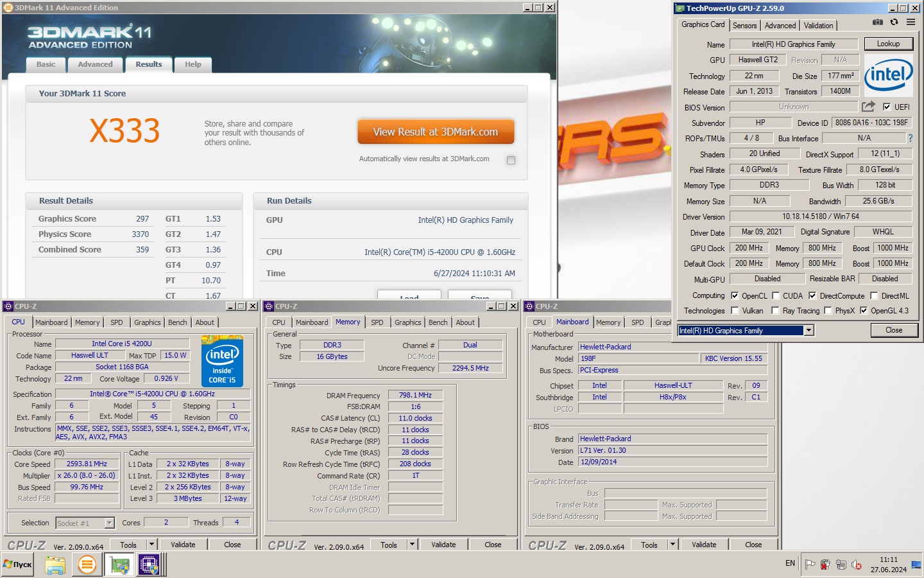Take a GPU-Z screenshot with camera icon
The height and width of the screenshot is (578, 924).
pos(878,22)
